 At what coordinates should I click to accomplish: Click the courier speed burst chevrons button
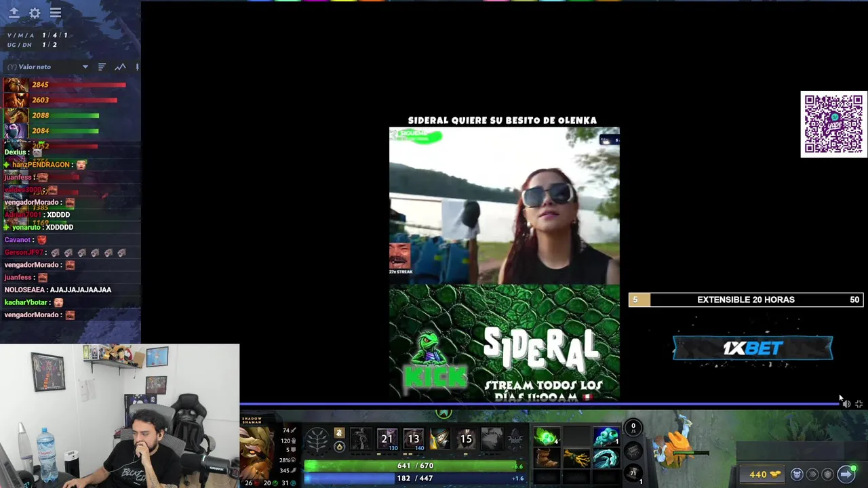812,474
